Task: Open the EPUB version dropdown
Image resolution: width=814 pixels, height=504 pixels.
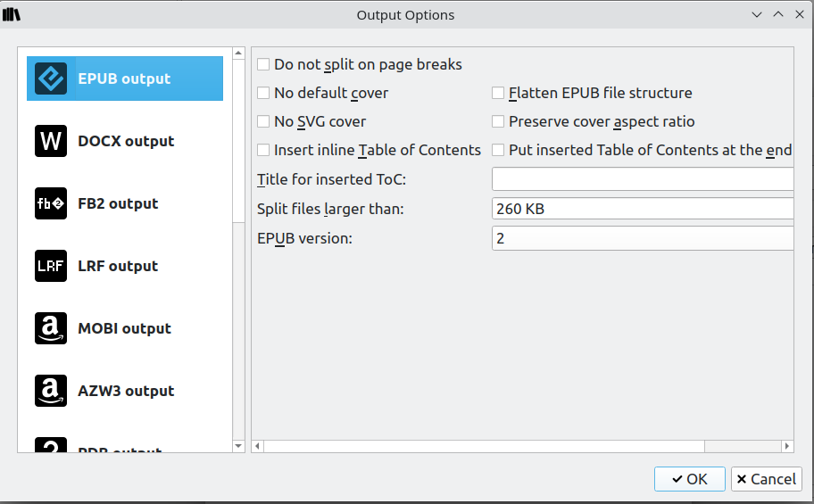Action: pos(643,238)
